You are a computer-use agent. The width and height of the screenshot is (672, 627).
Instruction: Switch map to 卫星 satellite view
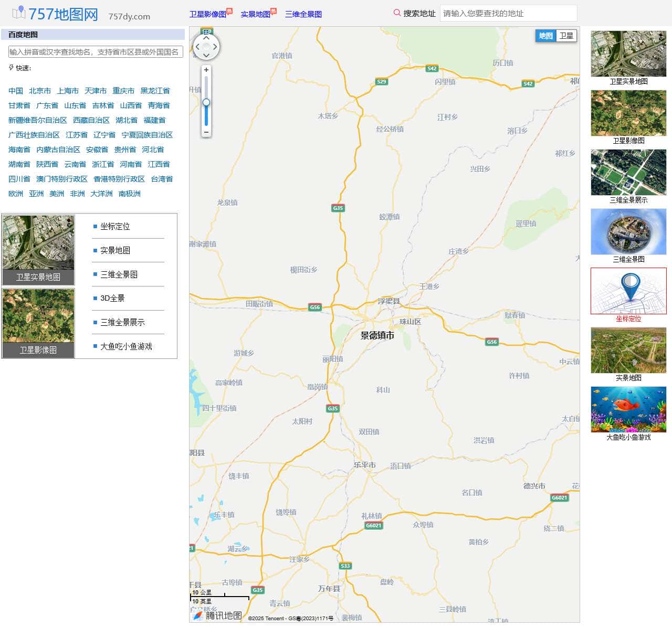click(566, 36)
